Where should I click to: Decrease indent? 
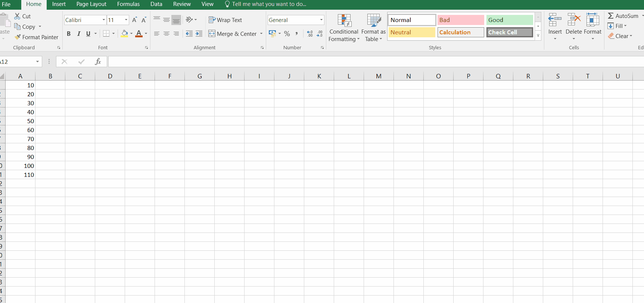point(189,34)
